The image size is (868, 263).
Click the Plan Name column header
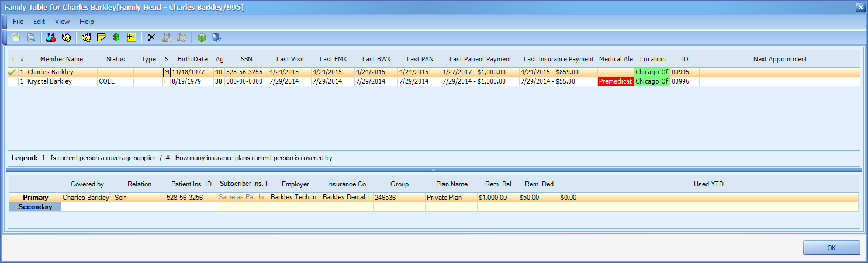click(452, 184)
